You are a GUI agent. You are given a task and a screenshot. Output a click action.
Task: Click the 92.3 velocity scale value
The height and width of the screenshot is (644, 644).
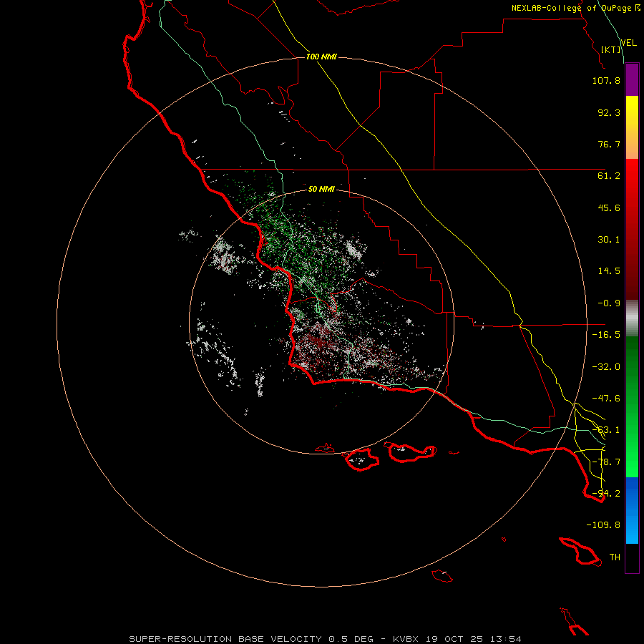[609, 112]
